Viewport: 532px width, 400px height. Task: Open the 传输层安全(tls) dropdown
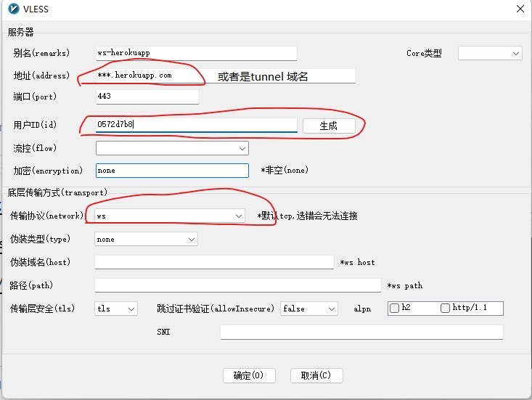pyautogui.click(x=116, y=309)
